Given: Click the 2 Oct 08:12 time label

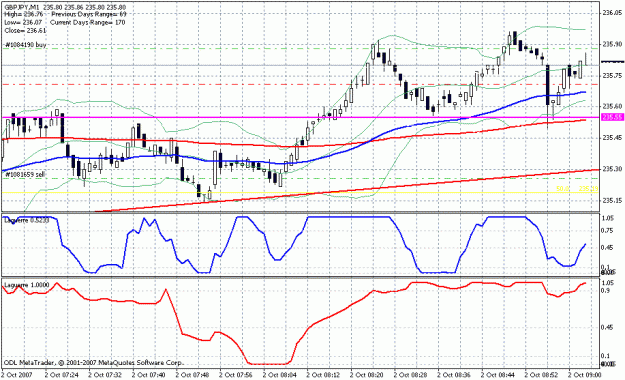Looking at the screenshot, I should (x=323, y=375).
